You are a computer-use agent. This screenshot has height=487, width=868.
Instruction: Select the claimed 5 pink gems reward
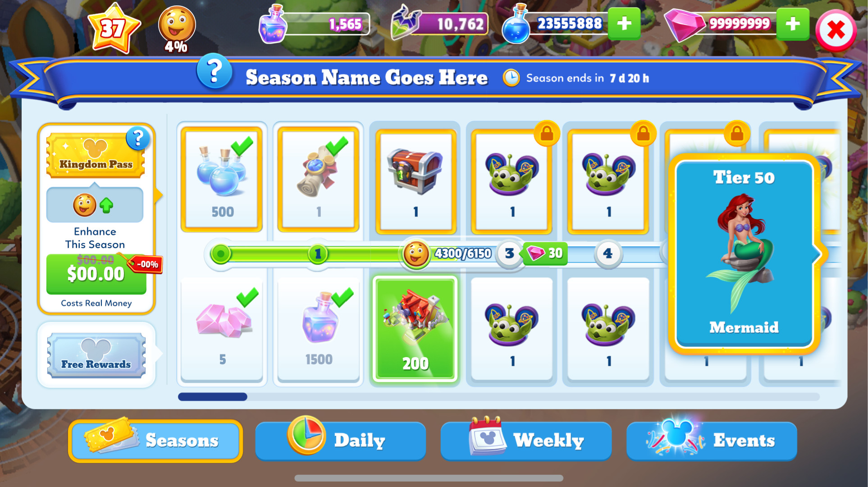[222, 329]
